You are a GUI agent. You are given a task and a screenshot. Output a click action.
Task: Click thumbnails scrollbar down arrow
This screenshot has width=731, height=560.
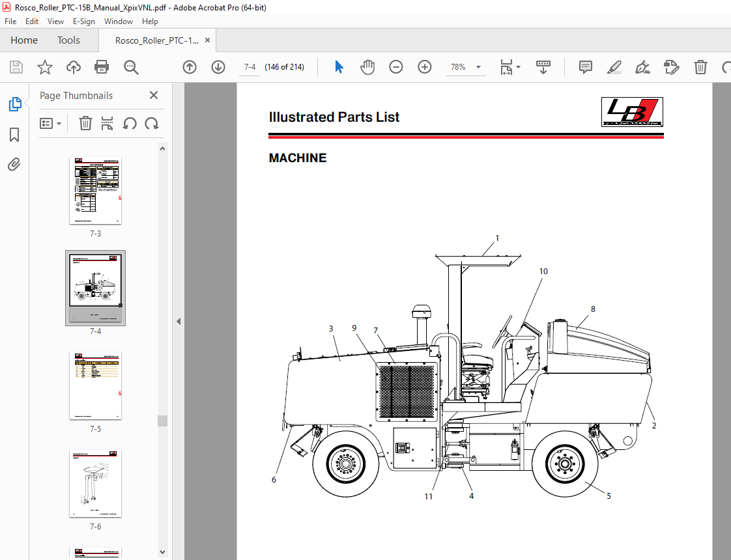click(162, 552)
